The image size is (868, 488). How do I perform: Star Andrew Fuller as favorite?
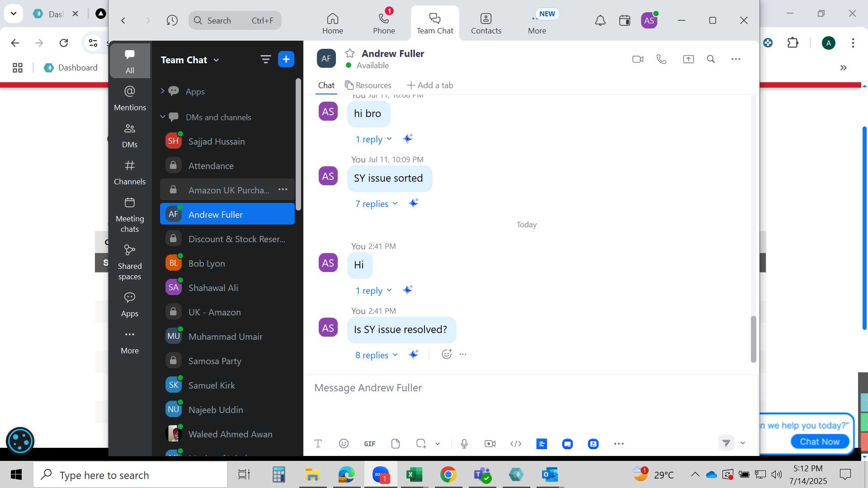pos(349,53)
